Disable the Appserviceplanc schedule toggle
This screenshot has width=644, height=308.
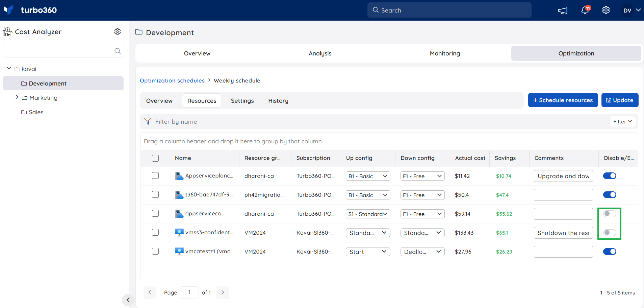[x=610, y=176]
